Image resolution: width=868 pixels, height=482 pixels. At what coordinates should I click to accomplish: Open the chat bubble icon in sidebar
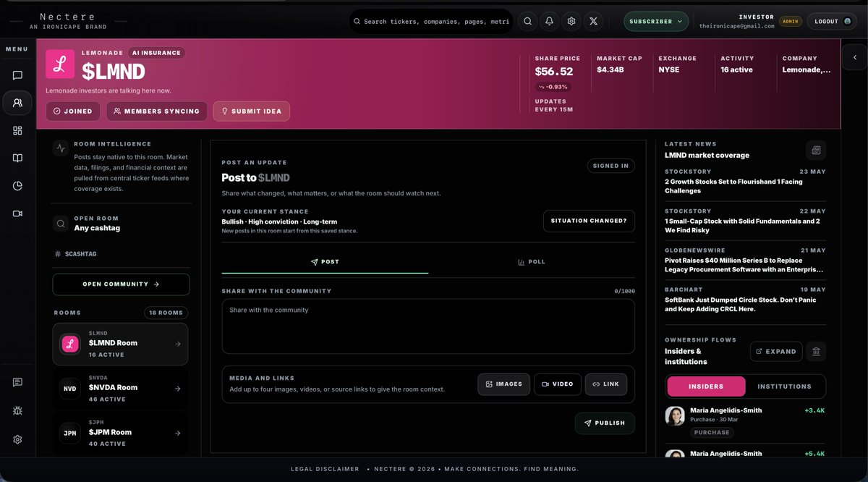point(17,75)
